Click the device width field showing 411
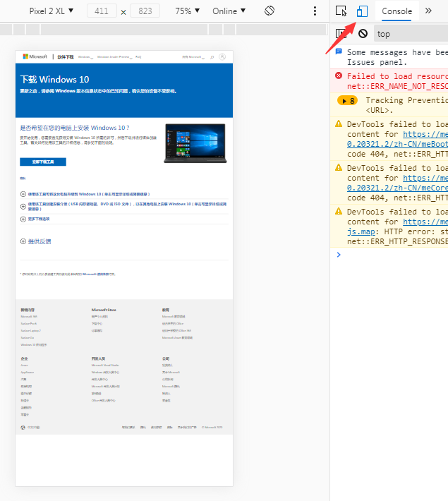The image size is (448, 501). [x=102, y=11]
